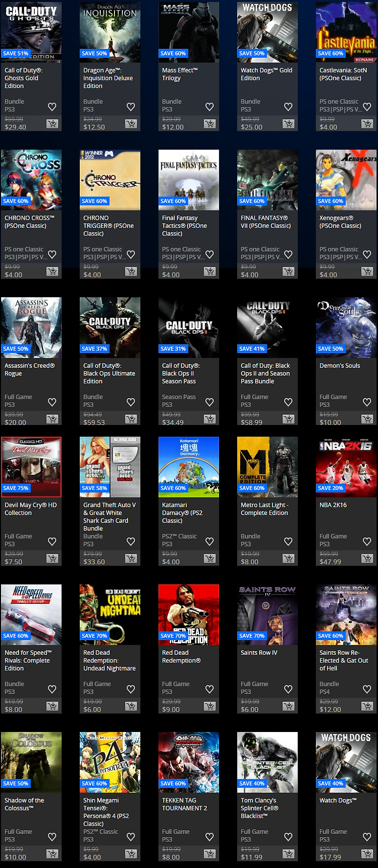Add Devil May Cry HD Collection to cart
The height and width of the screenshot is (868, 378).
pos(52,559)
